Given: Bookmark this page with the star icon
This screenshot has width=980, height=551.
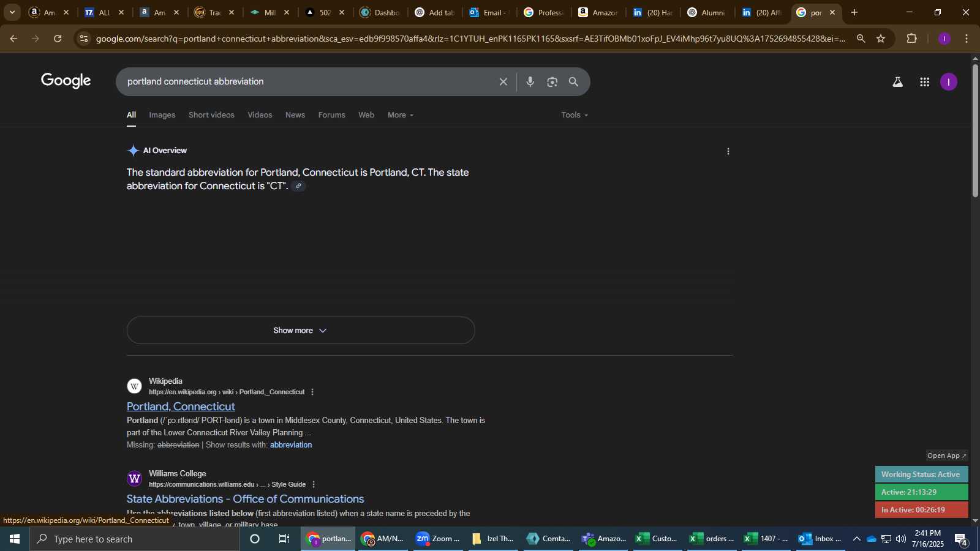Looking at the screenshot, I should pyautogui.click(x=881, y=39).
